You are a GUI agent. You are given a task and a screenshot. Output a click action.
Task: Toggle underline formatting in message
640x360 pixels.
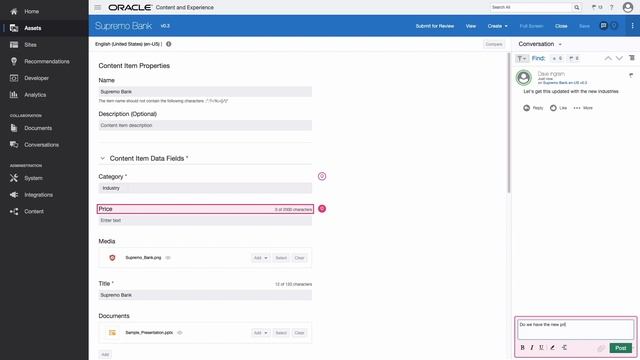pos(541,348)
